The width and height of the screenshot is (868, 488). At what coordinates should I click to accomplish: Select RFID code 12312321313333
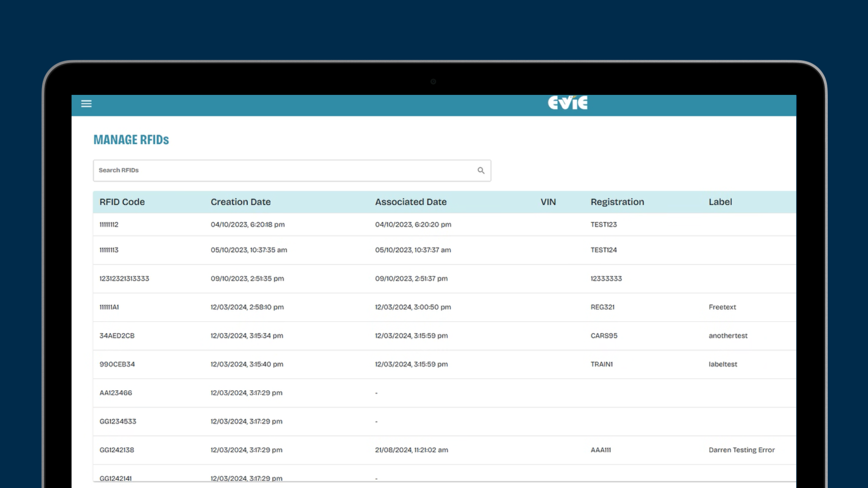pos(124,279)
